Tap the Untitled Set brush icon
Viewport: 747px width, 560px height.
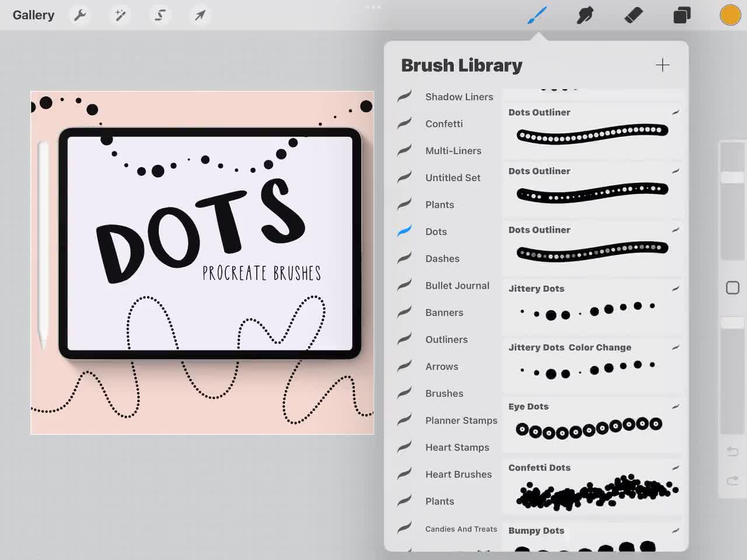point(405,177)
